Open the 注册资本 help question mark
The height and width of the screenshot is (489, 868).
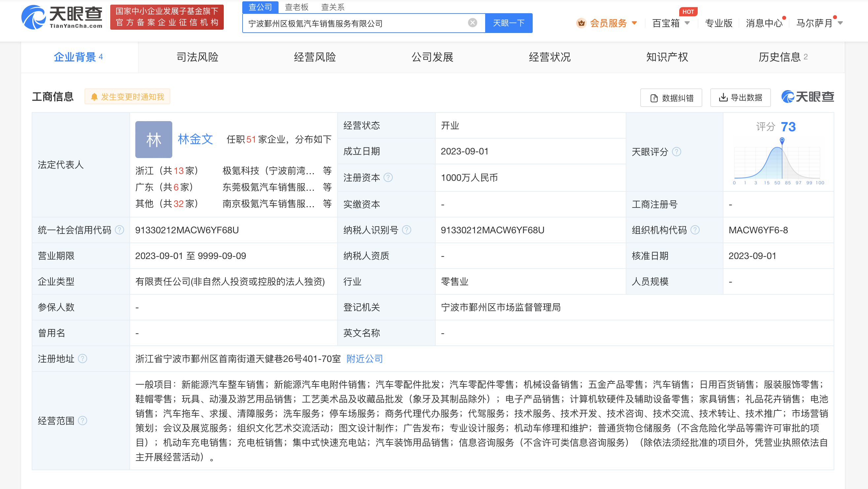(388, 178)
